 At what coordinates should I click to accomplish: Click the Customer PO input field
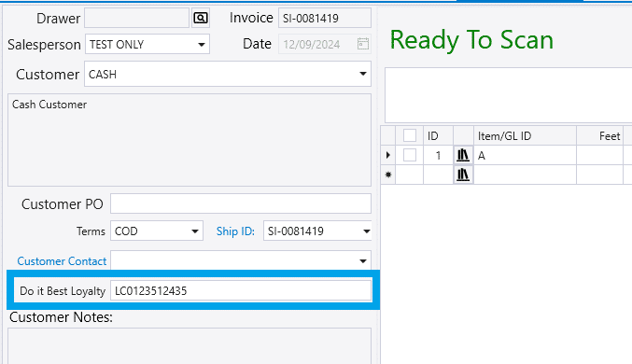(x=241, y=203)
